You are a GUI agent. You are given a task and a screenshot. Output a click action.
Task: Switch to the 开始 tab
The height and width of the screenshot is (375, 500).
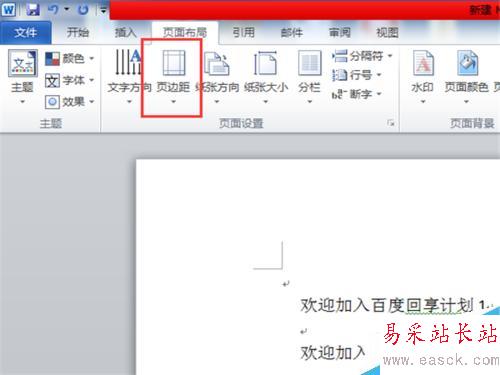pyautogui.click(x=78, y=32)
